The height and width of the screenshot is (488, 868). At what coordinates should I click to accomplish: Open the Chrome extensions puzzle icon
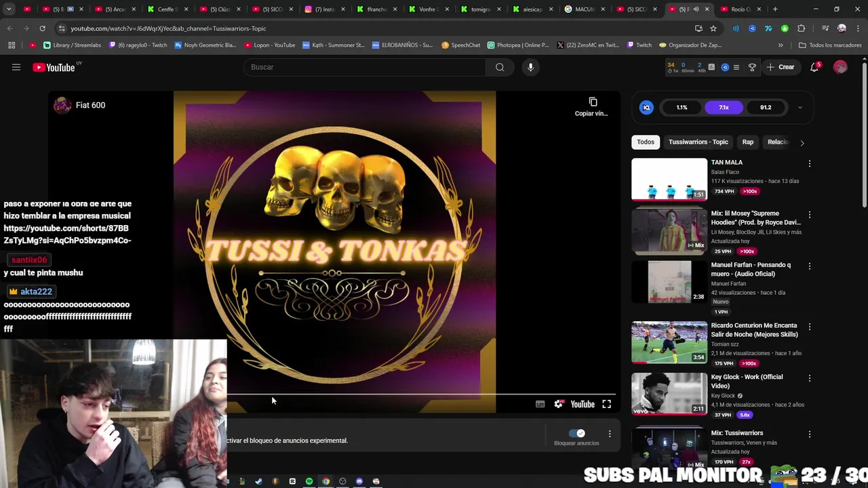802,28
